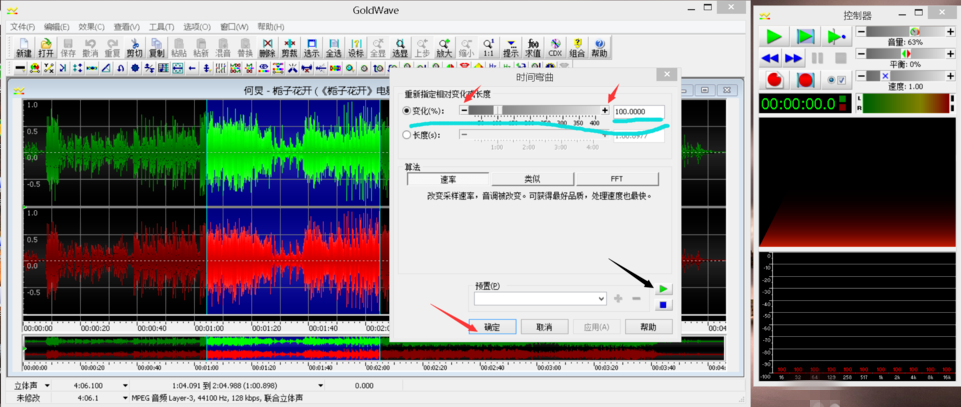Open the 效果(C) menu
961x407 pixels.
91,27
